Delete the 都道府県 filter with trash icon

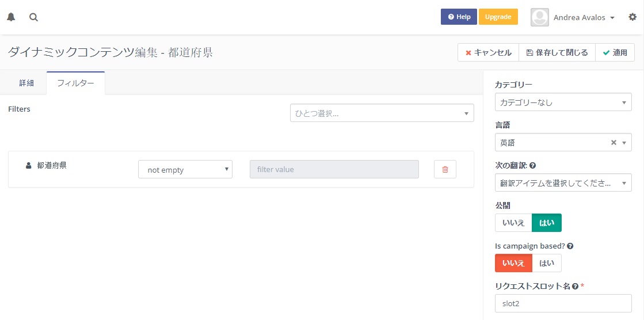coord(445,169)
